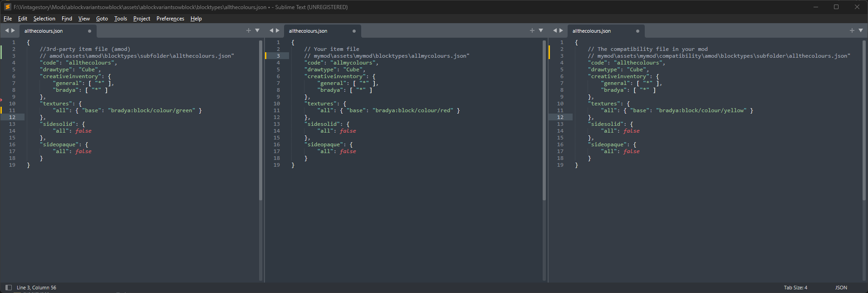Click next-tab arrow in left pane

pyautogui.click(x=13, y=30)
